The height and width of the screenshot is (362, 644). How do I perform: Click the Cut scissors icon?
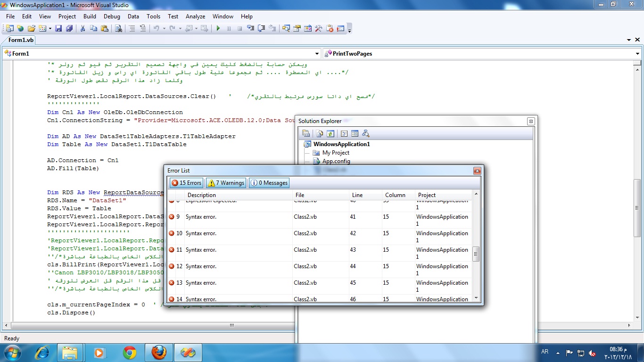click(x=83, y=29)
